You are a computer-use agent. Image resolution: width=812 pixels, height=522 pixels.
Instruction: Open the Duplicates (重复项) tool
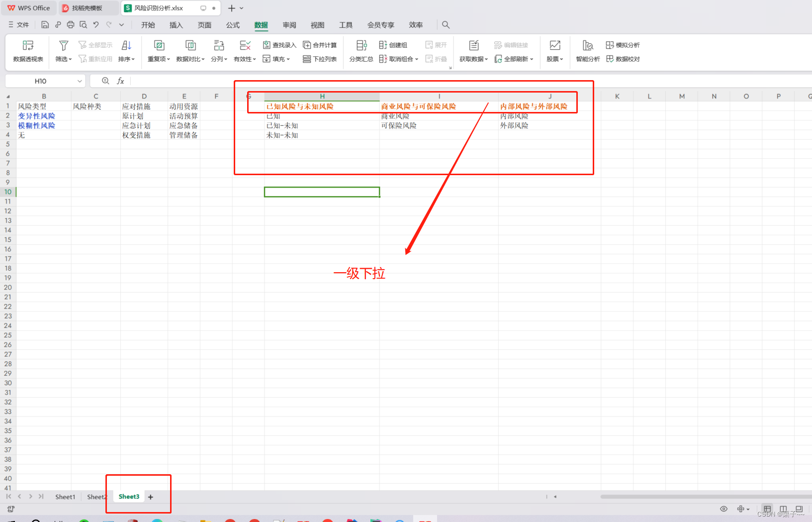pos(159,51)
